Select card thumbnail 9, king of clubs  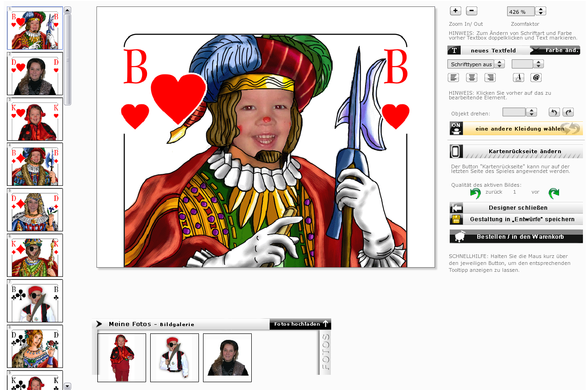point(35,380)
